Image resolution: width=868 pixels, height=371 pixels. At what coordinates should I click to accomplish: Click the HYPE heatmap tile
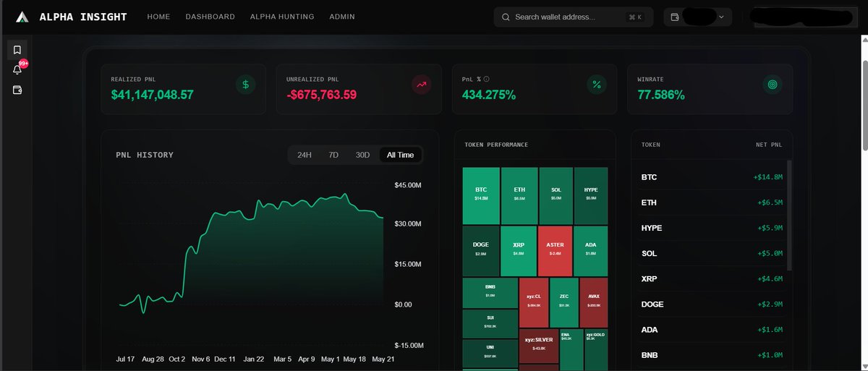point(591,195)
